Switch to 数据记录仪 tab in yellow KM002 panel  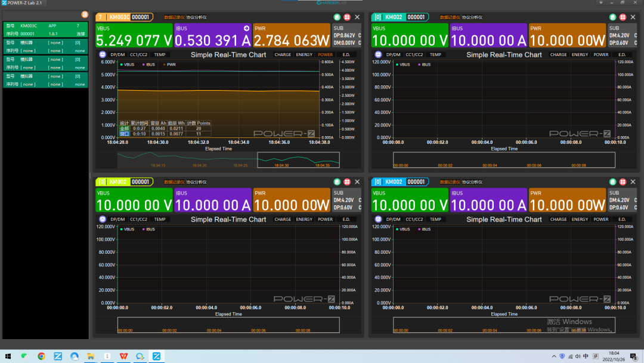(x=174, y=182)
